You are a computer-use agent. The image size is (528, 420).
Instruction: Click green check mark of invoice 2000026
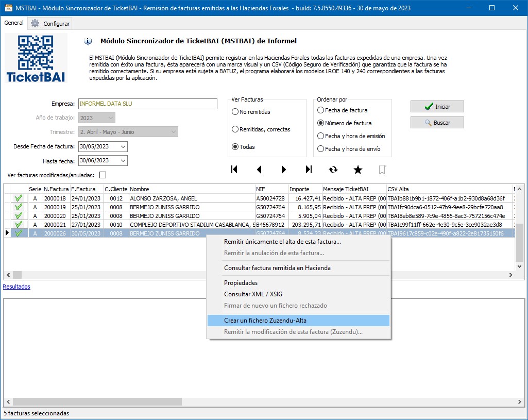(19, 233)
